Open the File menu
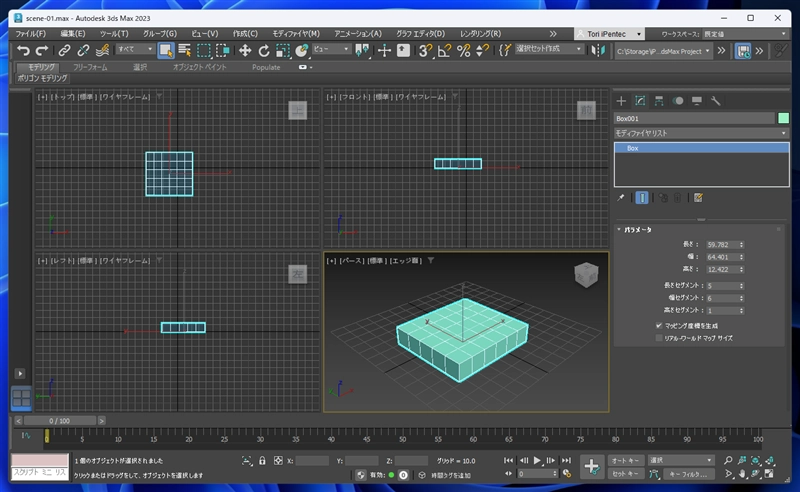Screen dimensions: 800x492 coord(30,34)
